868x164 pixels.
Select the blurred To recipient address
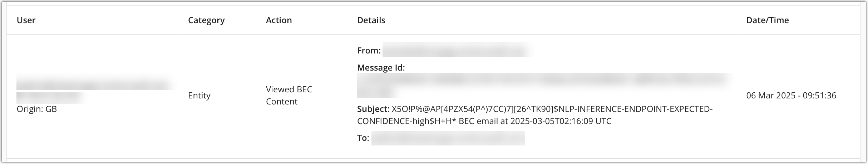pos(448,138)
